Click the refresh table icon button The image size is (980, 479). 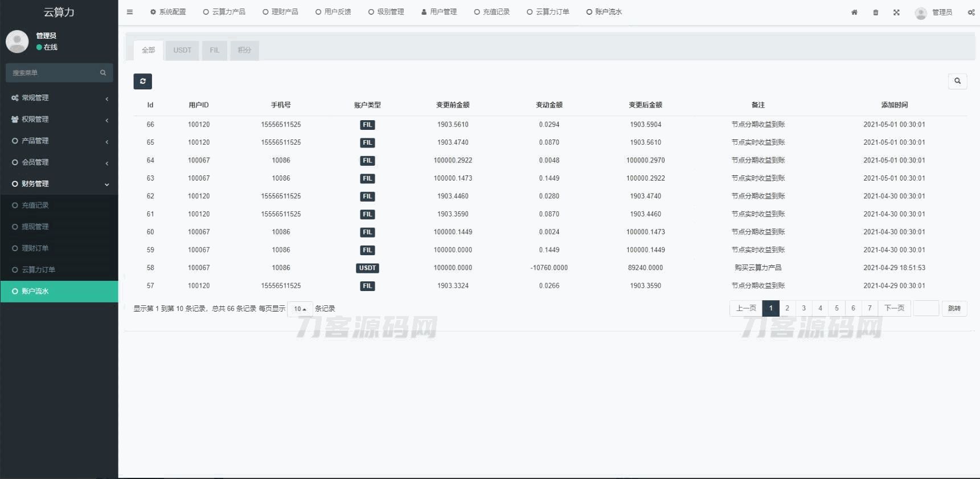(x=143, y=81)
